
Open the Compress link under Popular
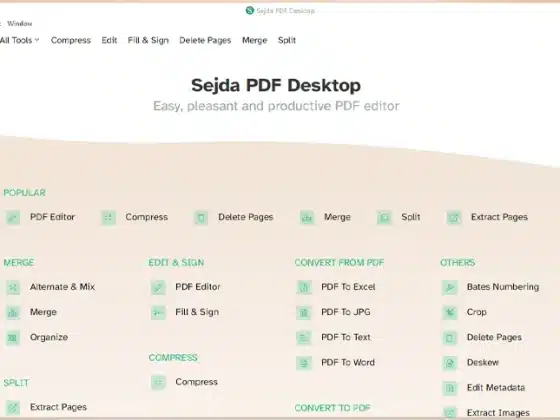pos(146,217)
